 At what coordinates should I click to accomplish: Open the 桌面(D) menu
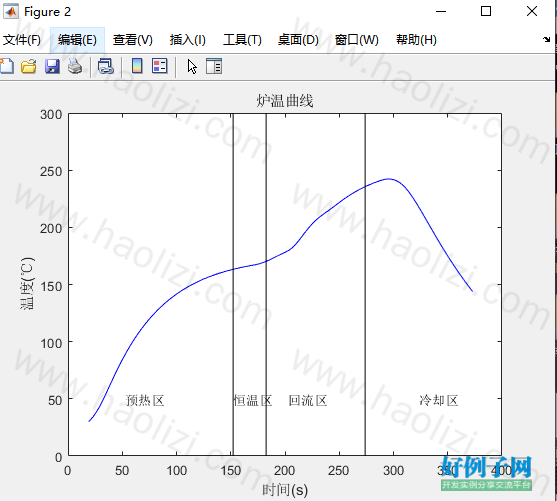298,40
